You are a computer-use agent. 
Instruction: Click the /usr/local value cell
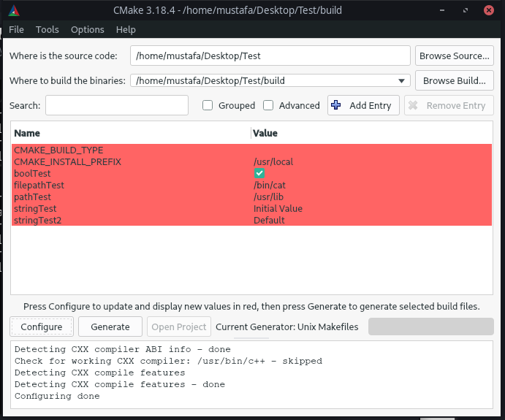273,161
